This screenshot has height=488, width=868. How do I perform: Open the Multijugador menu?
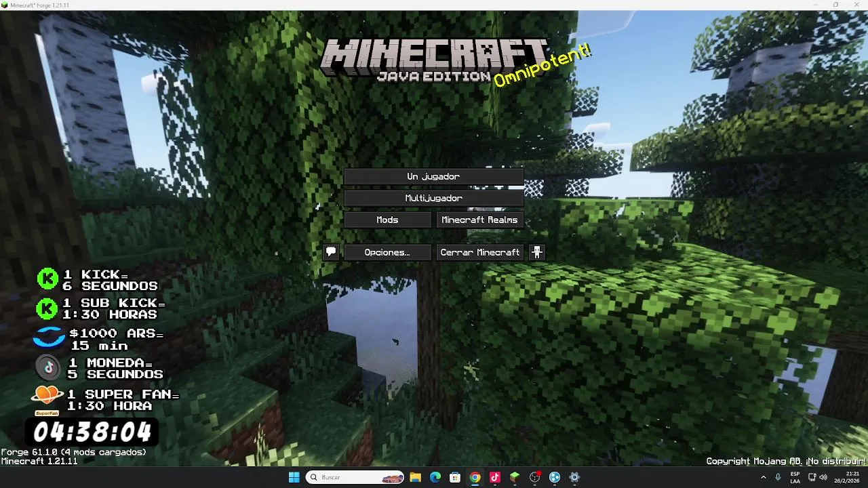(434, 198)
